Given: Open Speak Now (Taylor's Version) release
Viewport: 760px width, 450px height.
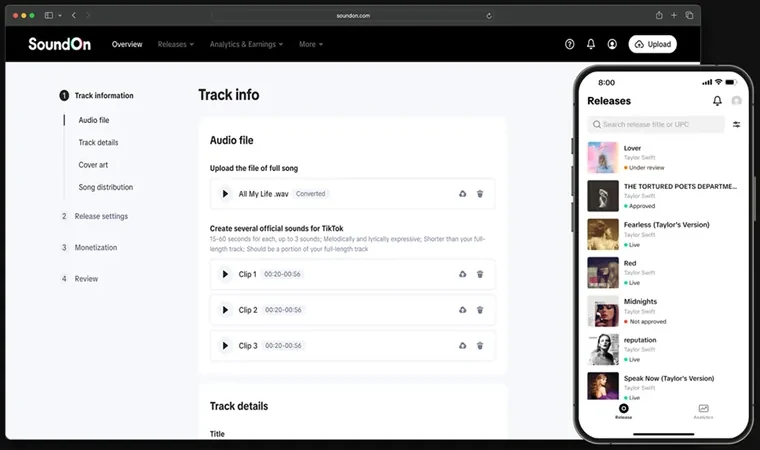Looking at the screenshot, I should coord(664,386).
